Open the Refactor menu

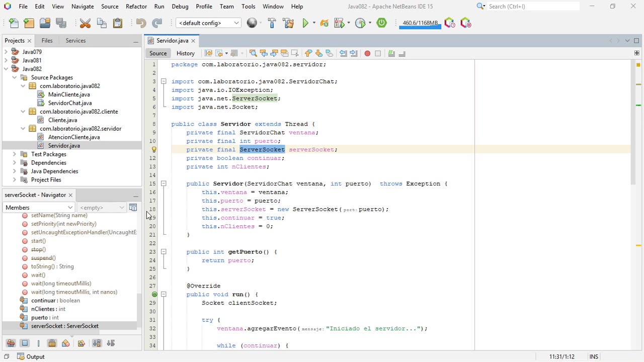136,7
